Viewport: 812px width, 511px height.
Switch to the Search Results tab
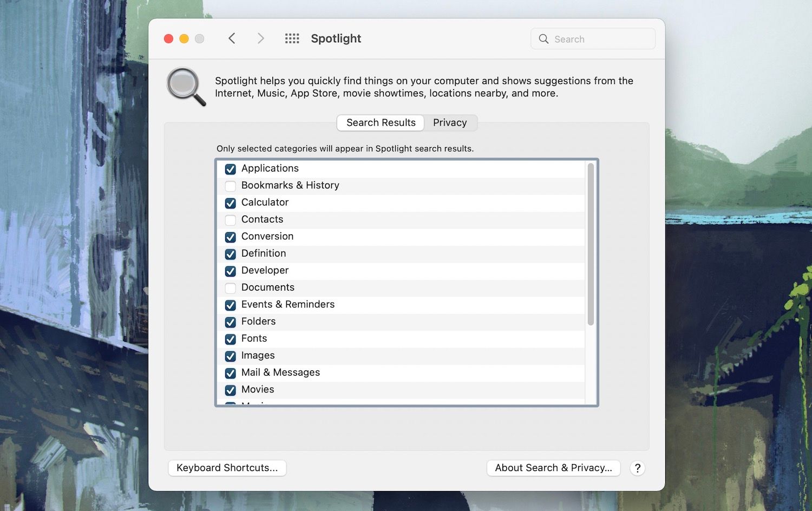[x=381, y=123]
